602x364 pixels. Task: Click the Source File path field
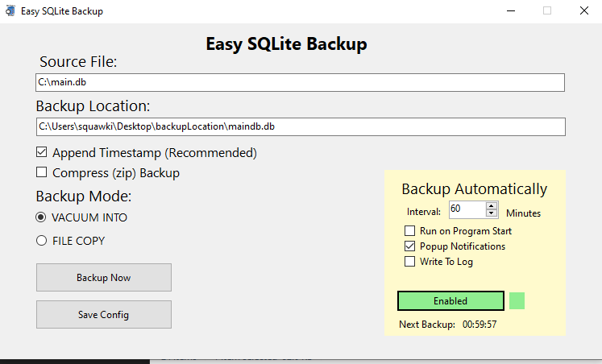pos(300,82)
